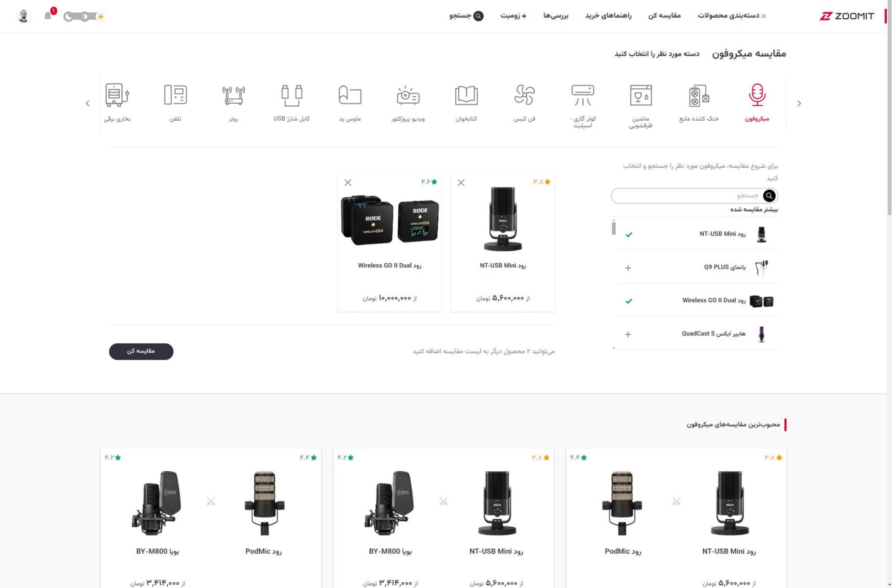The image size is (892, 588).
Task: Click the price ۱۰,۰۰۰,۰۰۰ تومان on Wireless GO card
Action: (x=390, y=298)
